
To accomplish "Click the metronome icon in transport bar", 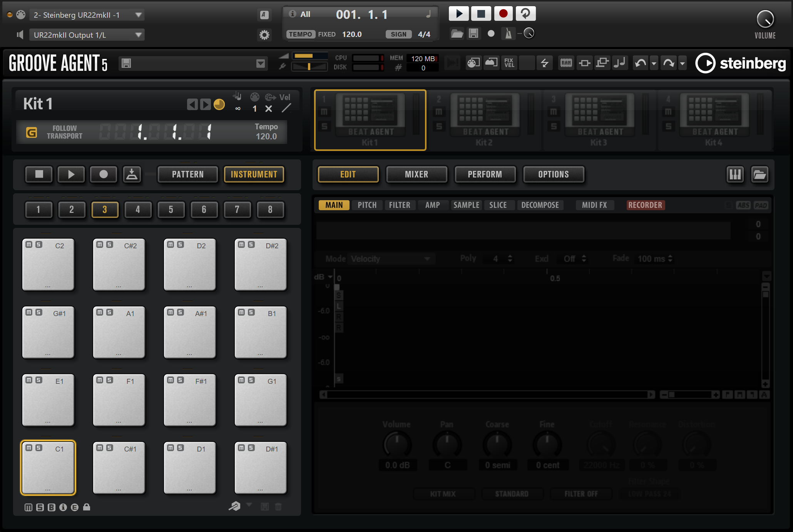I will (x=508, y=34).
